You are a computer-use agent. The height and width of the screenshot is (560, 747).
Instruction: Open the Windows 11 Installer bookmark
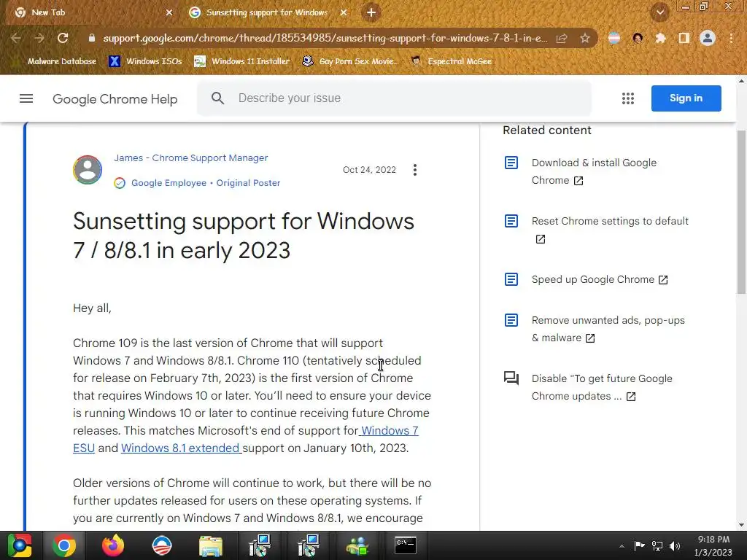coord(242,61)
